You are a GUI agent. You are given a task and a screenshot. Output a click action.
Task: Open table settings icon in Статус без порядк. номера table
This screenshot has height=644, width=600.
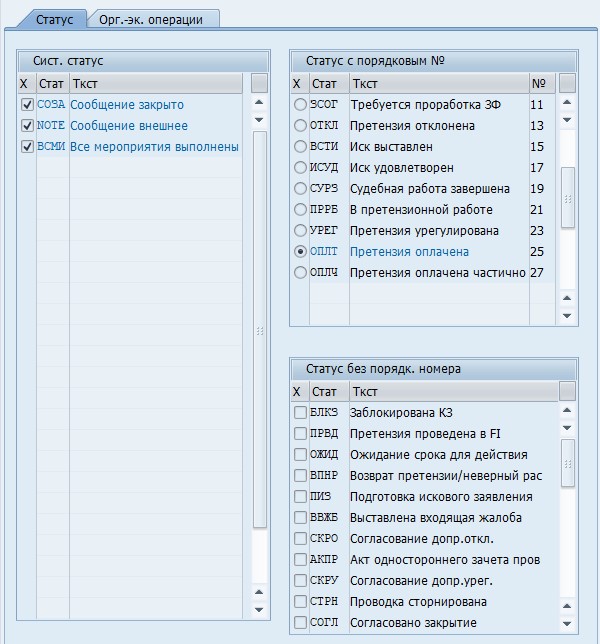pos(567,391)
